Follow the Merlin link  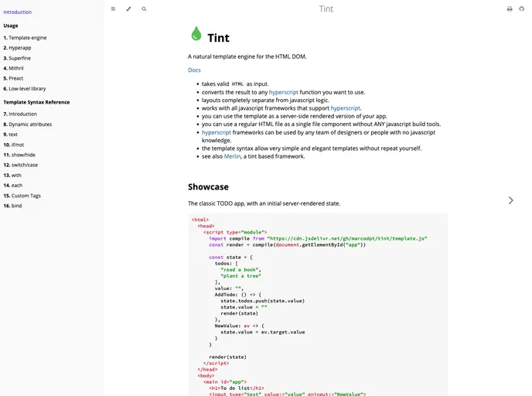pyautogui.click(x=233, y=156)
